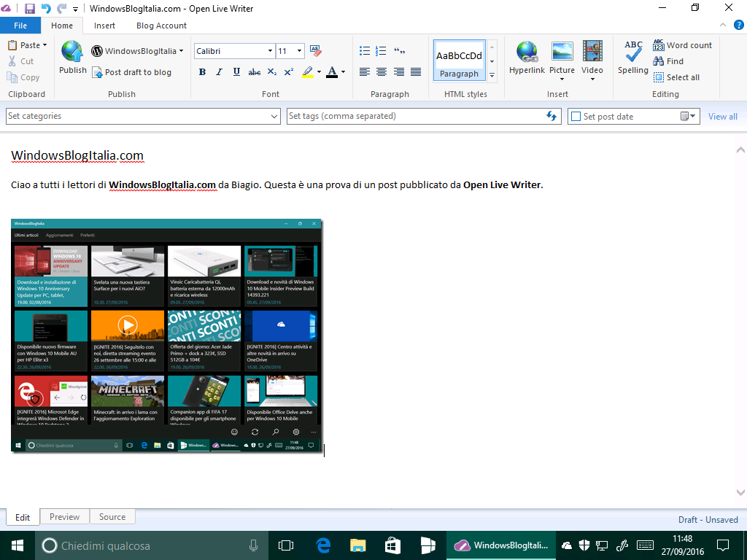
Task: Open the font size 11 dropdown
Action: (x=299, y=51)
